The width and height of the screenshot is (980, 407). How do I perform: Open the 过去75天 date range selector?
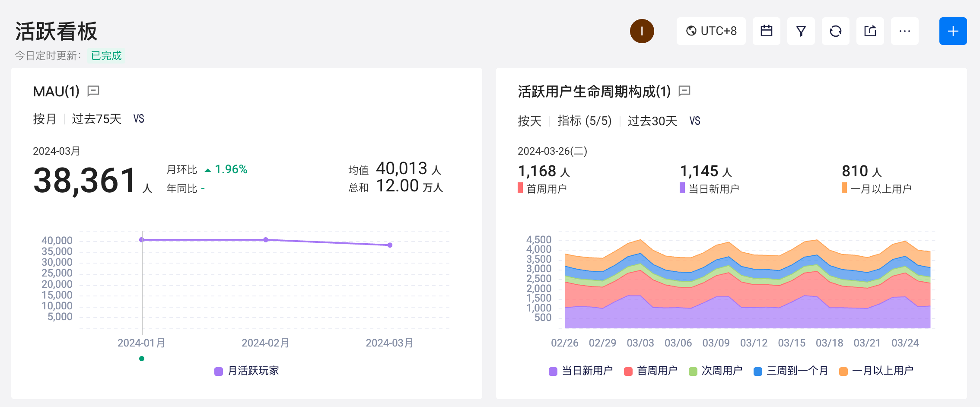click(96, 119)
